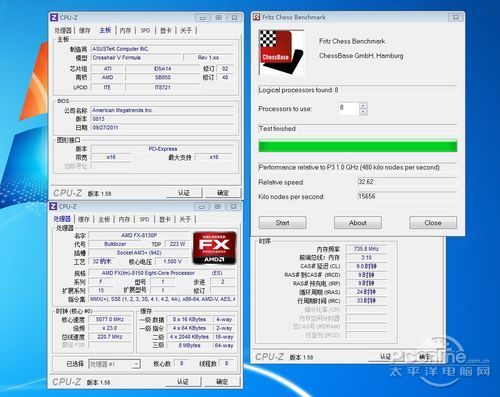Click core voltage value 1.500 V

pyautogui.click(x=172, y=261)
